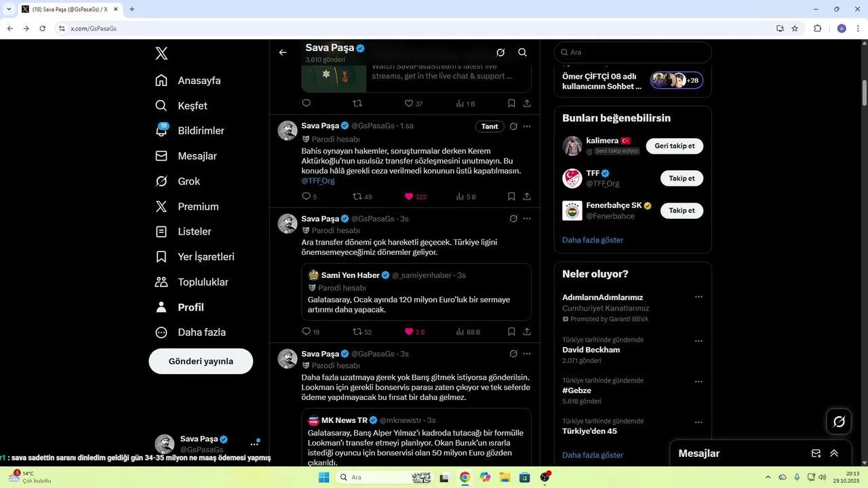Open Anasayfa home feed
This screenshot has width=868, height=488.
[x=188, y=81]
